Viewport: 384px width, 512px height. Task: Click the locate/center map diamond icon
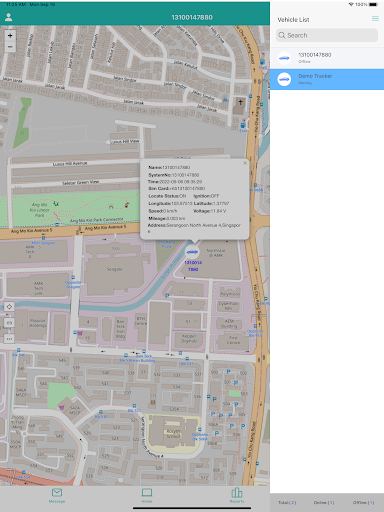point(9,306)
